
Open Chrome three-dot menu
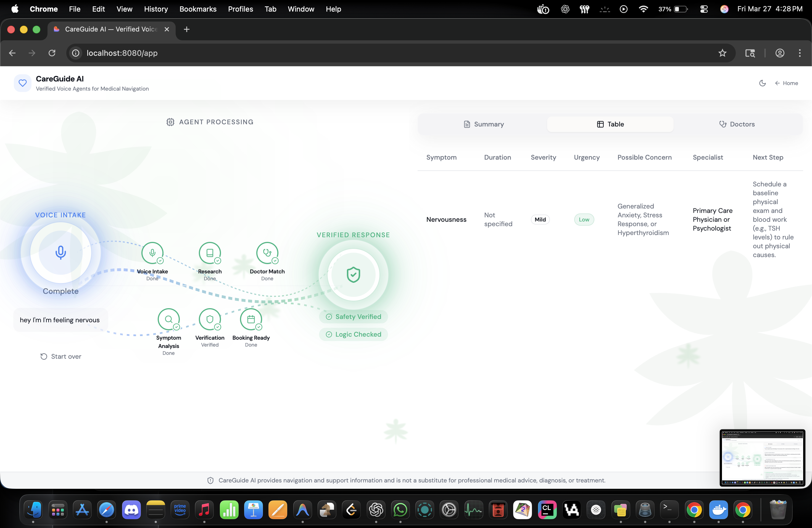pos(799,53)
